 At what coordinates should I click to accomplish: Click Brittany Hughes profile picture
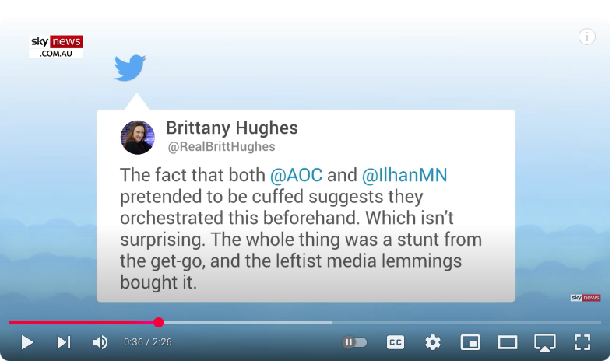(137, 137)
